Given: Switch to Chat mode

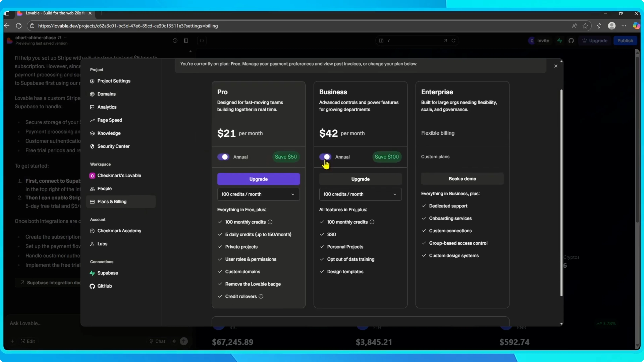Looking at the screenshot, I should (157, 341).
